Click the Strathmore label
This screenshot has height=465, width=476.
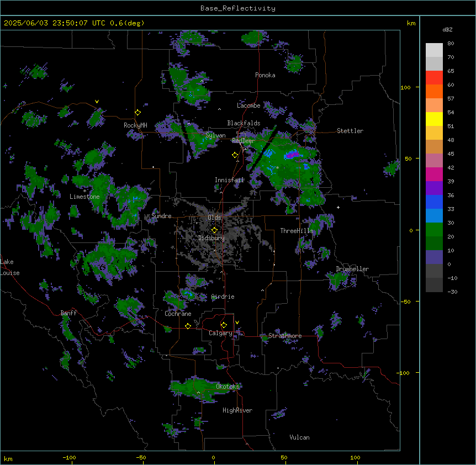[x=285, y=336]
